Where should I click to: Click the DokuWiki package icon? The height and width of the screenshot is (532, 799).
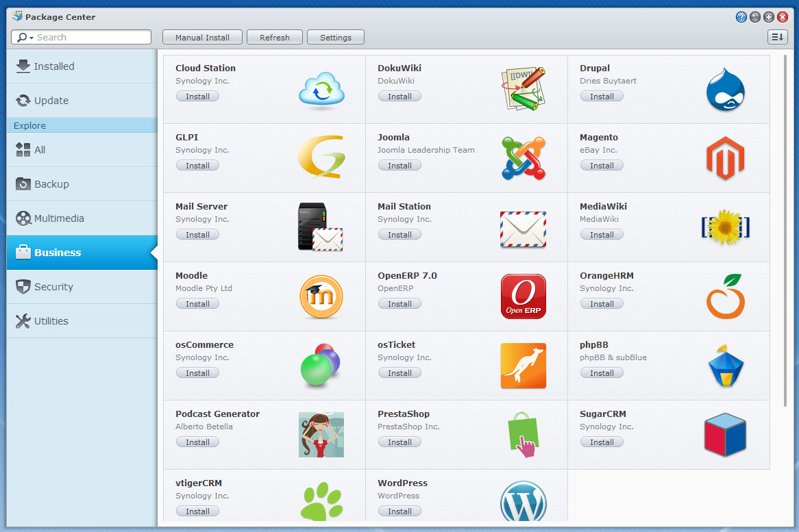(524, 88)
